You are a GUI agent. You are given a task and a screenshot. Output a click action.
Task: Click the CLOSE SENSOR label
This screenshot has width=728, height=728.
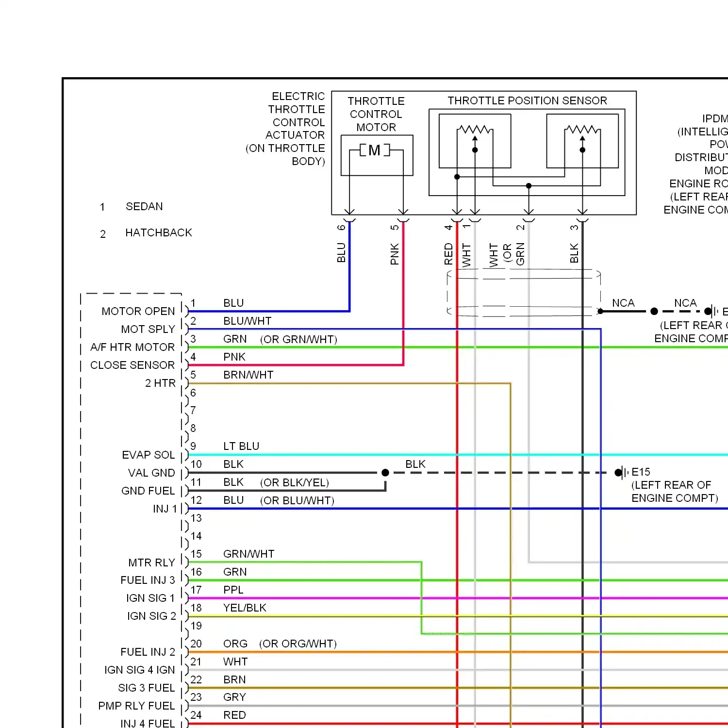[132, 365]
